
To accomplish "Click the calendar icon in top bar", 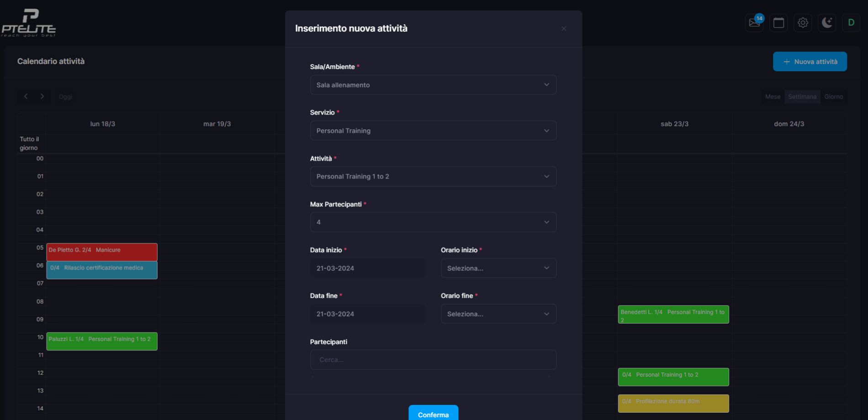I will coord(778,23).
